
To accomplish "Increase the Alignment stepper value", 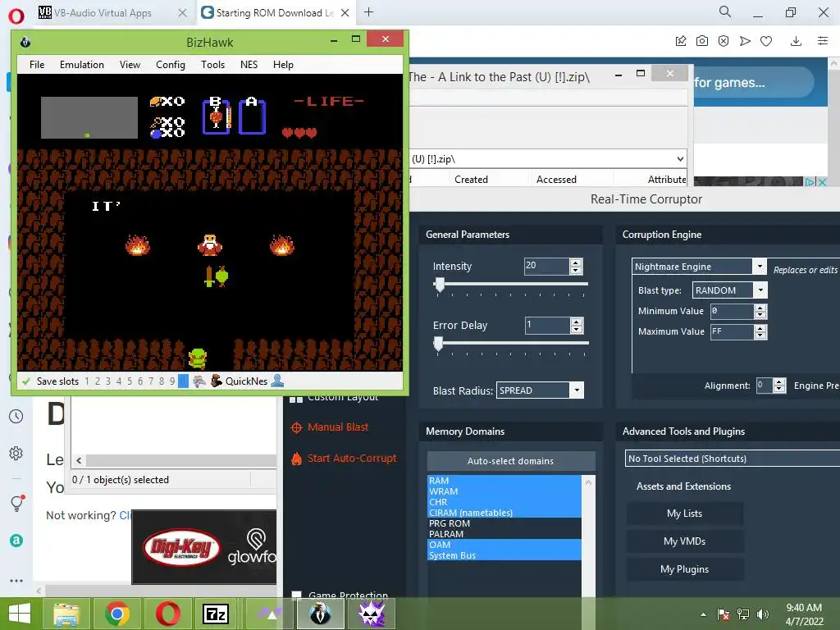I will [780, 382].
